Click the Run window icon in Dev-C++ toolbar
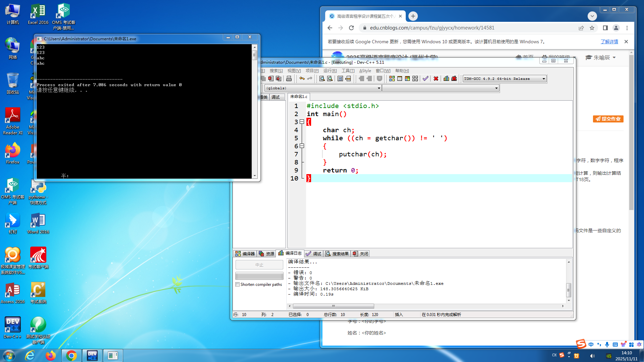644x362 pixels. click(x=399, y=79)
